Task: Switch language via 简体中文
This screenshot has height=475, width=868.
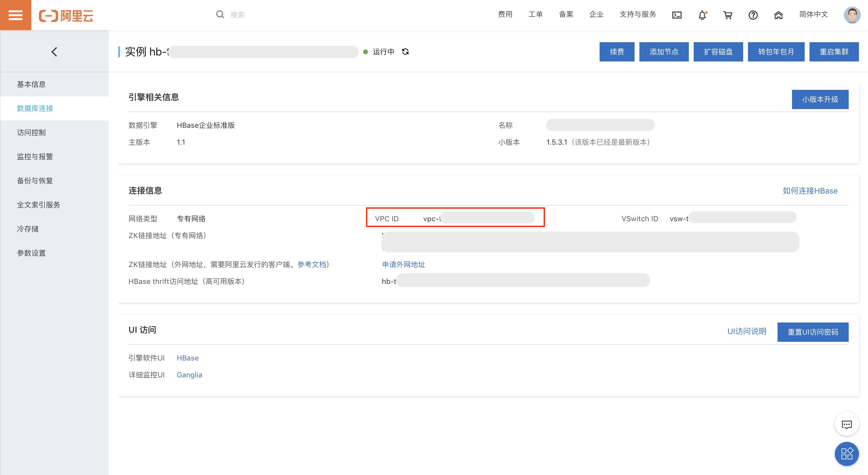Action: [813, 14]
